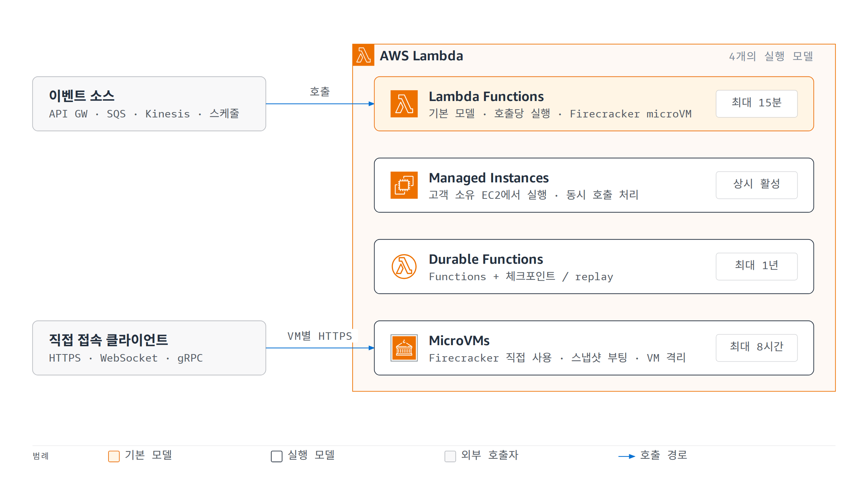This screenshot has width=868, height=489.
Task: Click the Lambda Functions heading
Action: [486, 97]
